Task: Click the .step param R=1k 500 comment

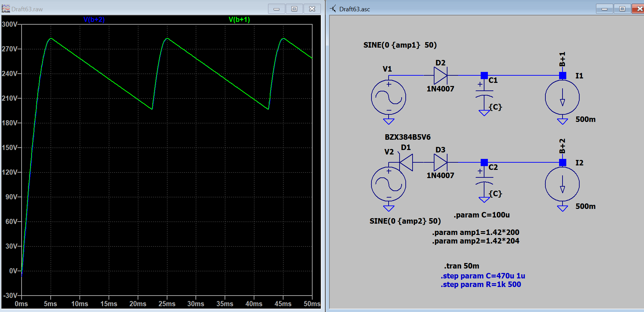Action: pyautogui.click(x=481, y=284)
